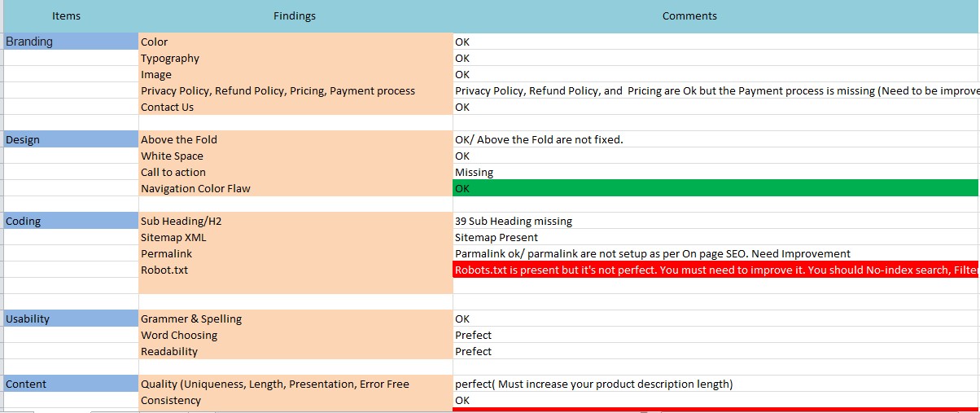Select the Above the Fold findings cell

[x=295, y=139]
